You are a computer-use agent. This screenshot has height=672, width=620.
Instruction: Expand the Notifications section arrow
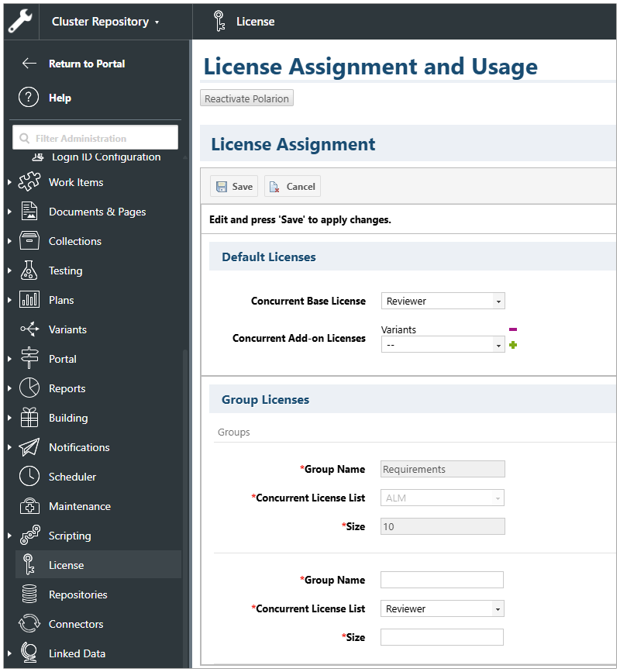tap(9, 448)
